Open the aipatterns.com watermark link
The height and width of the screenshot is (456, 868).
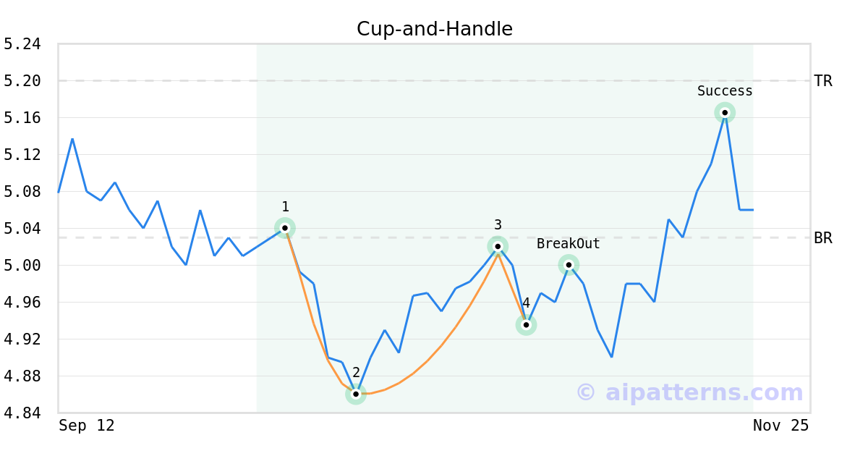point(689,392)
